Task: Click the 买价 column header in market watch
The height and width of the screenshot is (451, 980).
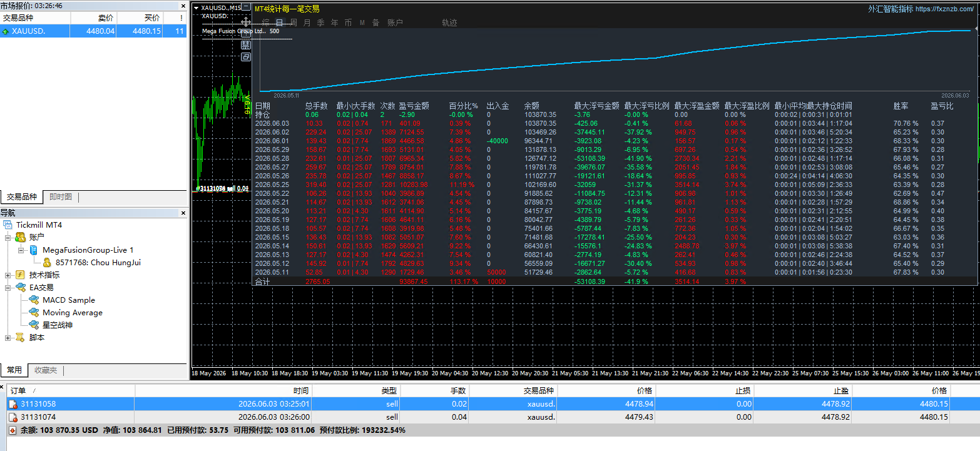Action: coord(140,18)
